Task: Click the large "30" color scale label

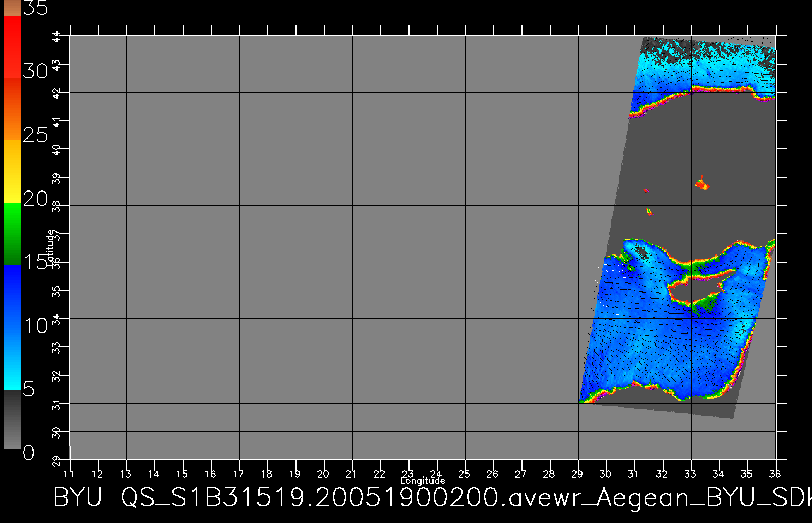Action: [35, 72]
